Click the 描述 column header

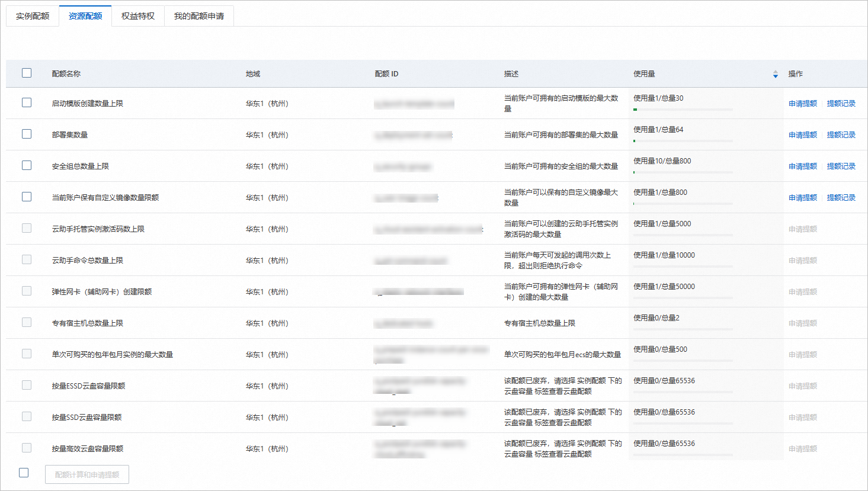tap(511, 74)
